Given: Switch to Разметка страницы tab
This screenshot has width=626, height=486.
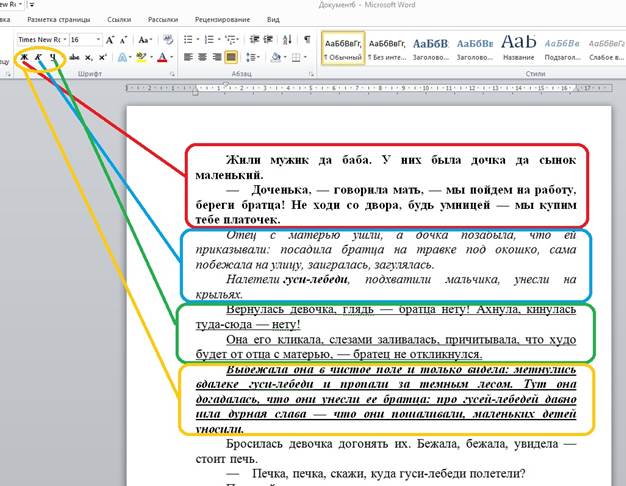Looking at the screenshot, I should (58, 20).
